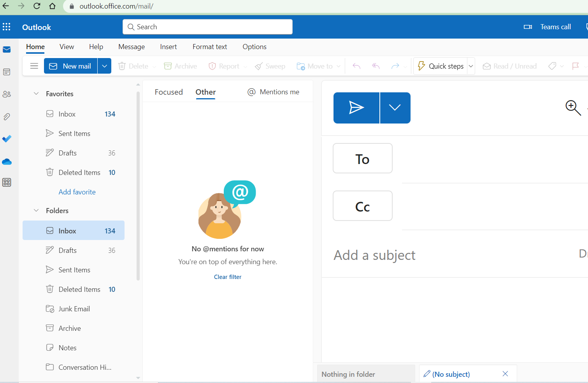
Task: Open People contacts in left rail
Action: click(x=7, y=94)
